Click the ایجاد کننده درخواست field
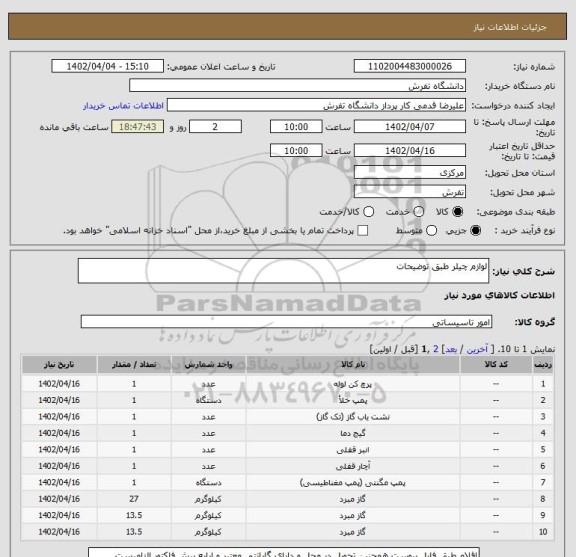Viewport: 576px width, 557px height. point(316,106)
